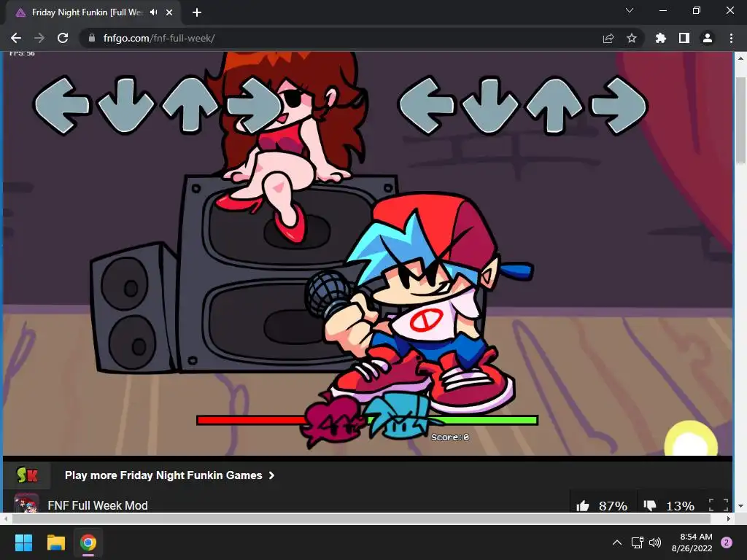Open the clock showing 8:54 AM
Image resolution: width=747 pixels, height=560 pixels.
692,542
